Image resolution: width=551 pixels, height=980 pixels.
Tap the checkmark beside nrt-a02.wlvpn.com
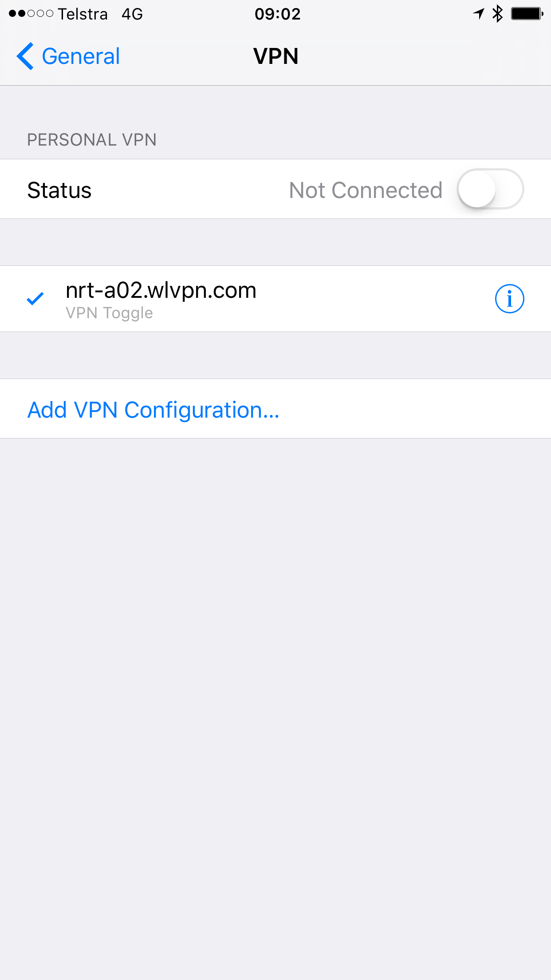tap(35, 299)
